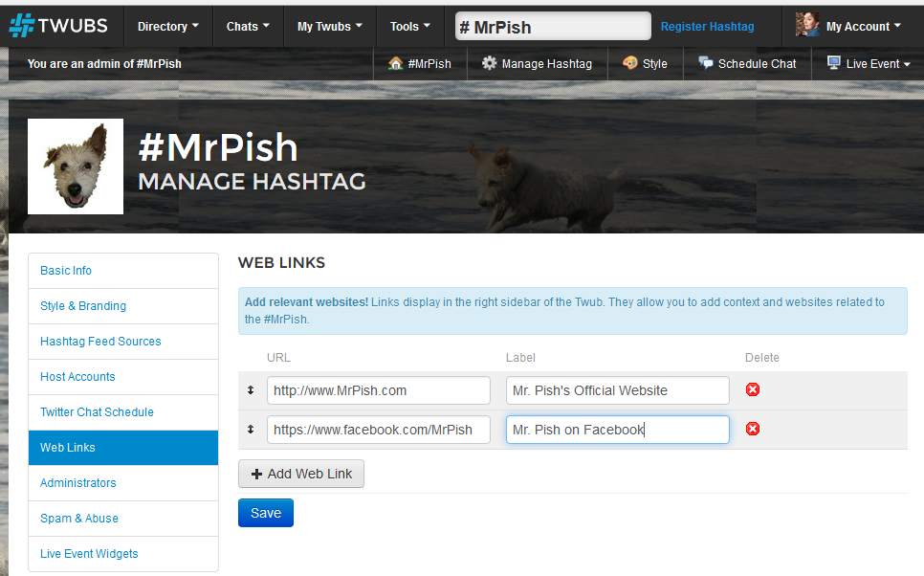This screenshot has width=924, height=576.
Task: Click the Twubs logo icon
Action: tap(22, 25)
